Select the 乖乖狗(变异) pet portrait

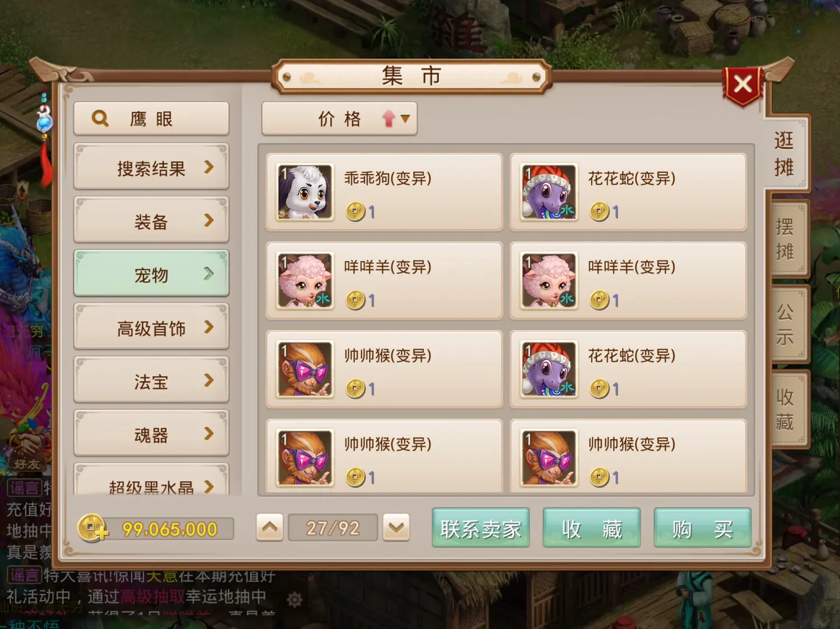click(x=305, y=192)
